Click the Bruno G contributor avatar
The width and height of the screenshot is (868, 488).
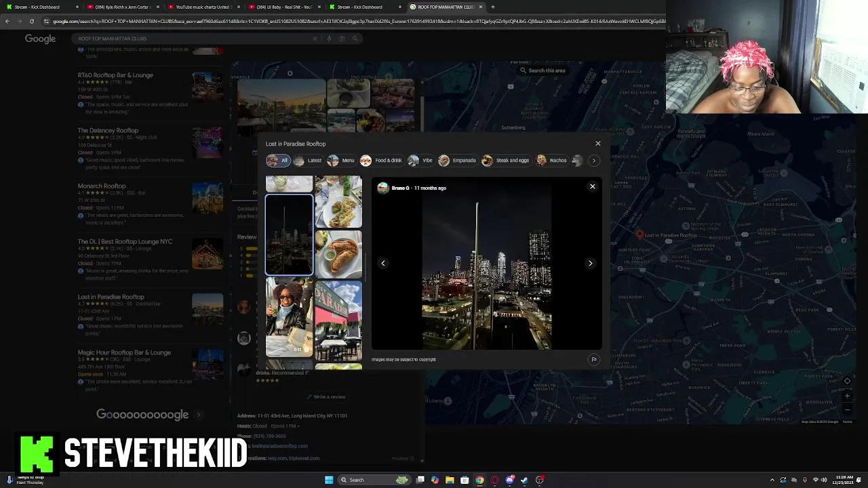coord(383,188)
